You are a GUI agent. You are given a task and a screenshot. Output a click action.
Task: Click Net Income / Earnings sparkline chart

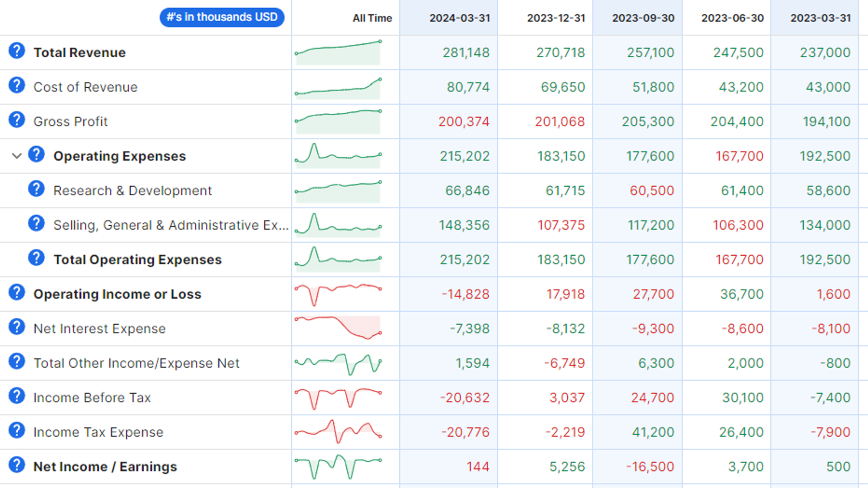pos(338,466)
